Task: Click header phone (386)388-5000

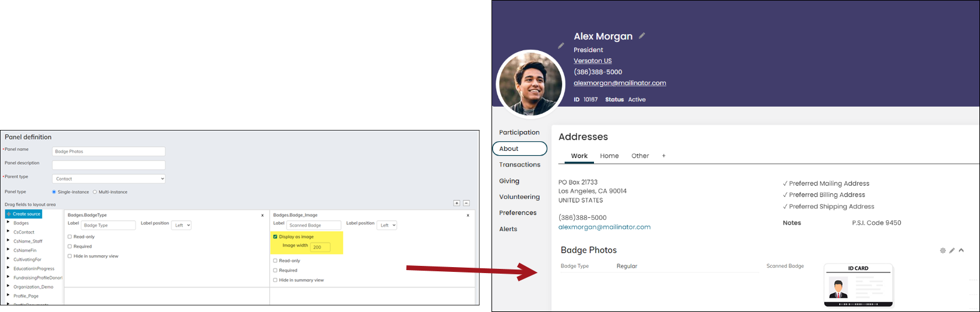Action: pos(598,72)
